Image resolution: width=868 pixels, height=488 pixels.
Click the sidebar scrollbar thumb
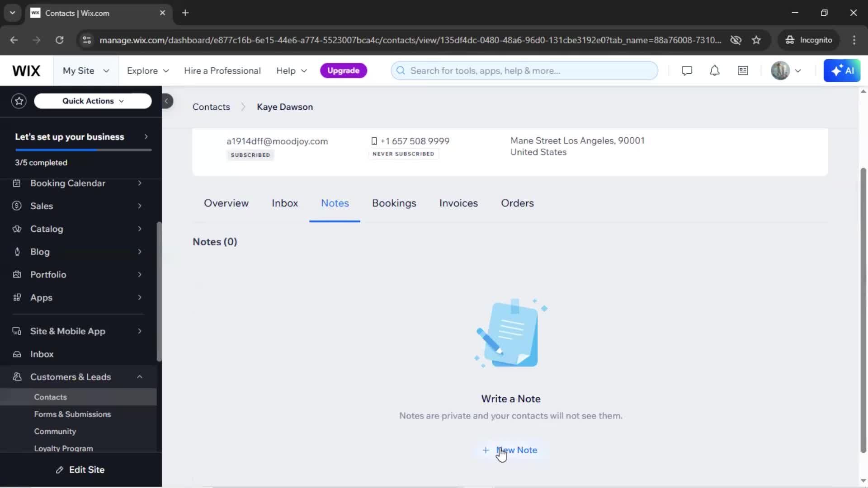pyautogui.click(x=159, y=291)
